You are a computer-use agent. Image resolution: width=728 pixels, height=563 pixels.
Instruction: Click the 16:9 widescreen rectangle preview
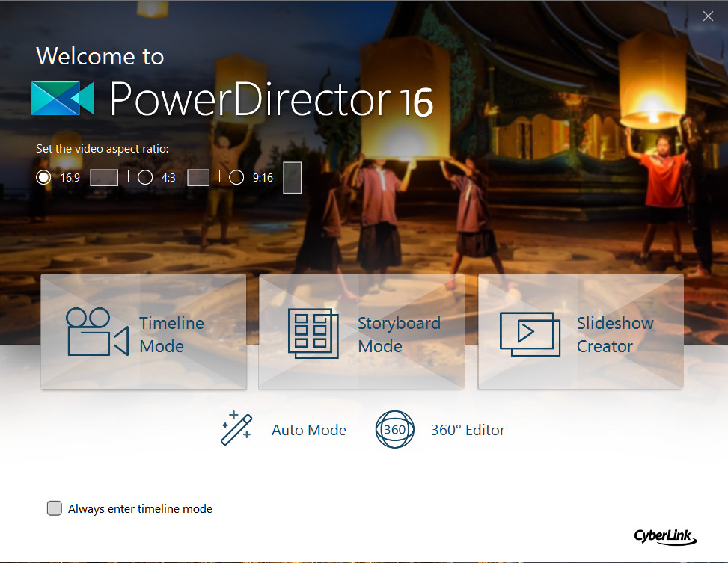[x=104, y=177]
